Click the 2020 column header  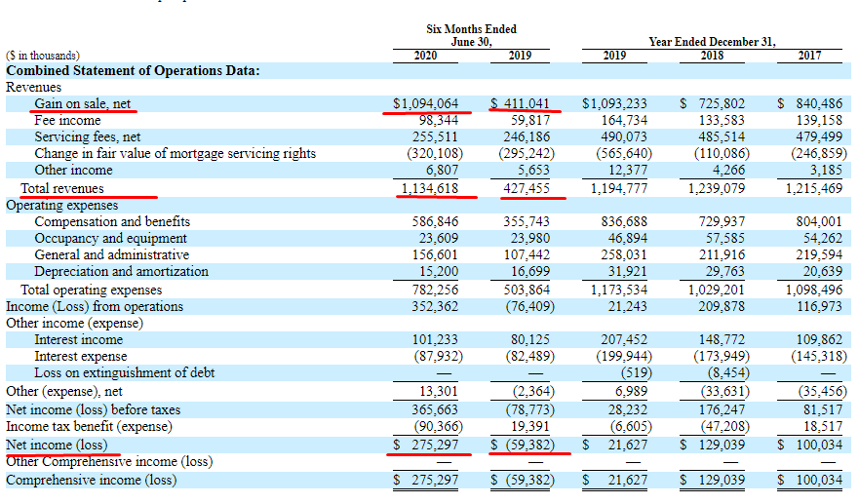[x=425, y=56]
